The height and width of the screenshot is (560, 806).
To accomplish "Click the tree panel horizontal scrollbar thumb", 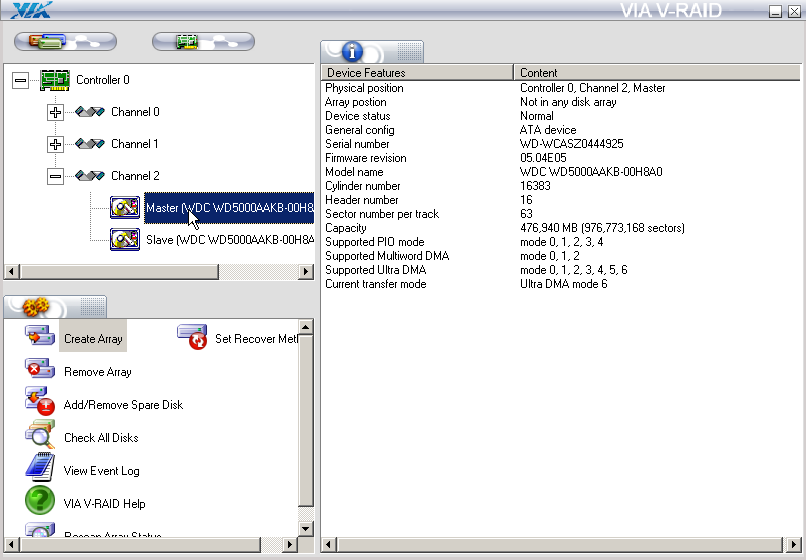I will [x=119, y=272].
